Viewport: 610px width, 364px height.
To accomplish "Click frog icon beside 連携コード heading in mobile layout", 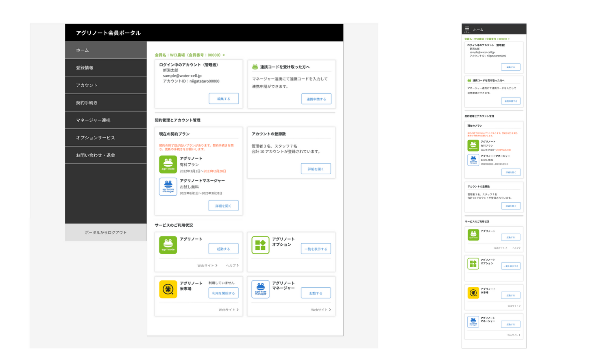I will point(469,80).
